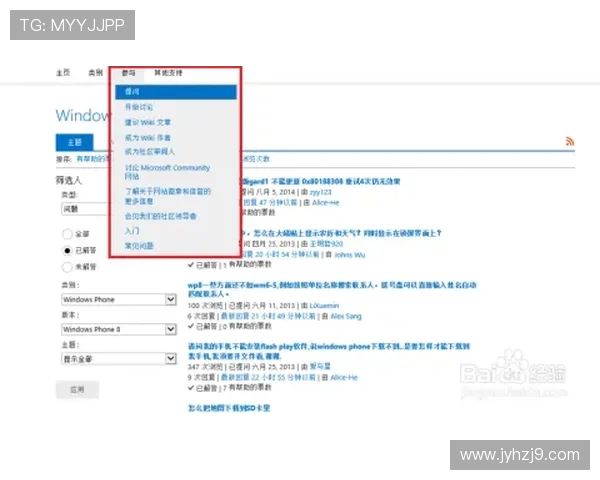The height and width of the screenshot is (480, 600).
Task: Choose 了解关于网站信誉 更多信息 entry
Action: click(168, 196)
